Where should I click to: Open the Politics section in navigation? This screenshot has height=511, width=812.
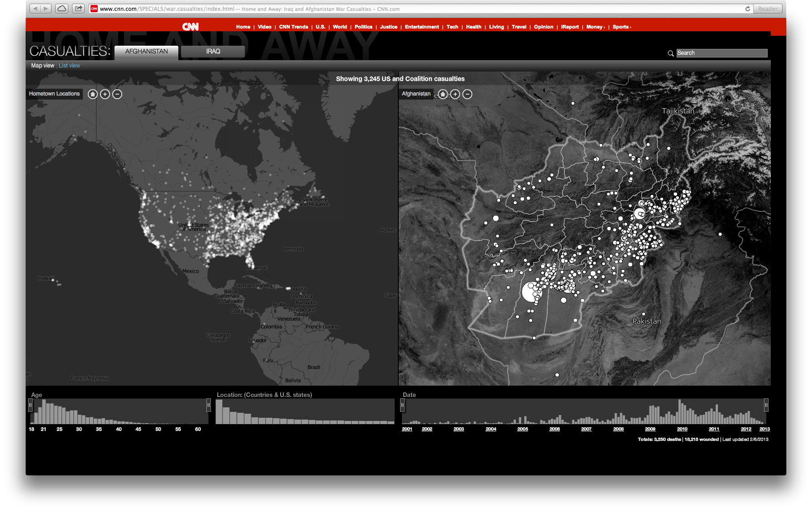pos(363,27)
